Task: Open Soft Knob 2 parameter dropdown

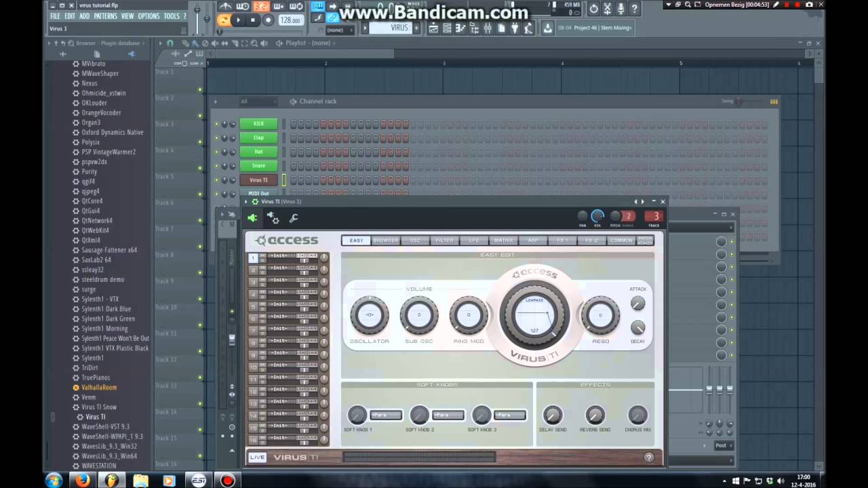Action: pos(448,415)
